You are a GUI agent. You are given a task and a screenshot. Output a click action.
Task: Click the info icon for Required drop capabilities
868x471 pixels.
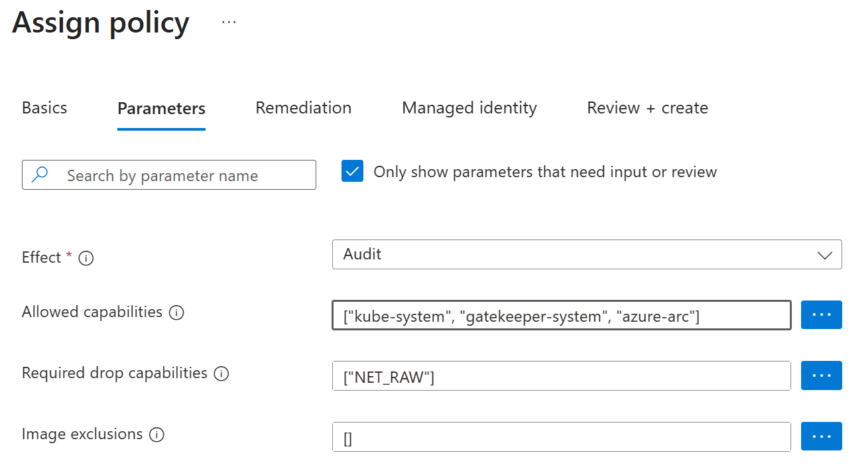click(223, 373)
